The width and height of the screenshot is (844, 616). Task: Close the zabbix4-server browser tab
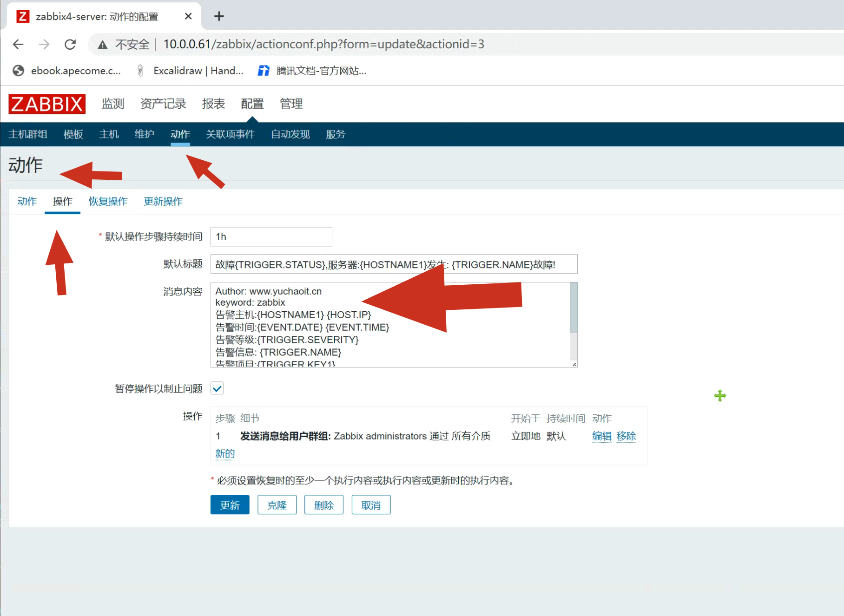coord(188,16)
